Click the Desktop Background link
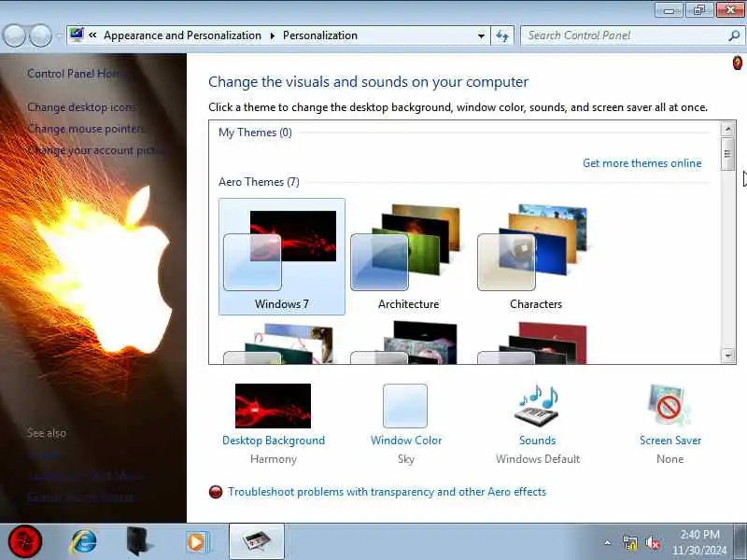Viewport: 747px width, 560px height. tap(274, 441)
